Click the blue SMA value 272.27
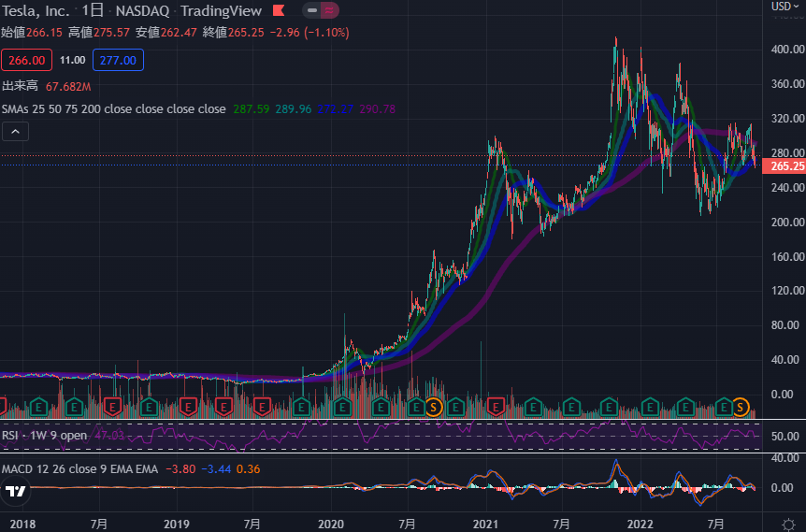This screenshot has width=806, height=532. pos(335,109)
